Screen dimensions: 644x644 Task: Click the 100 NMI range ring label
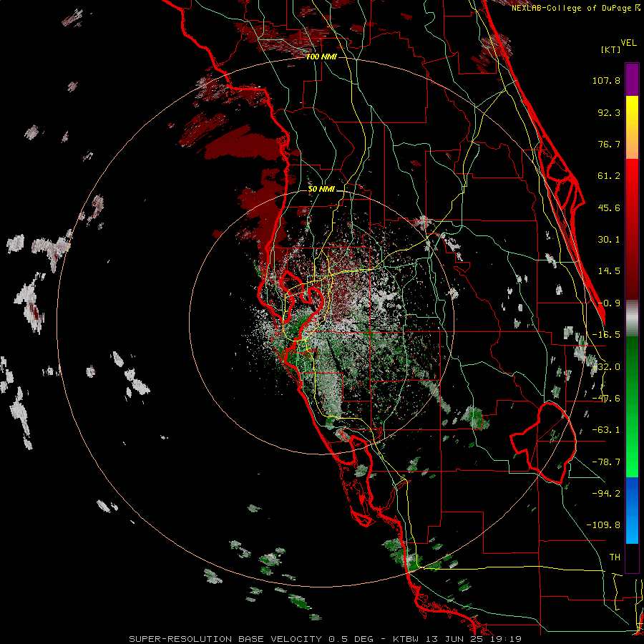point(321,57)
